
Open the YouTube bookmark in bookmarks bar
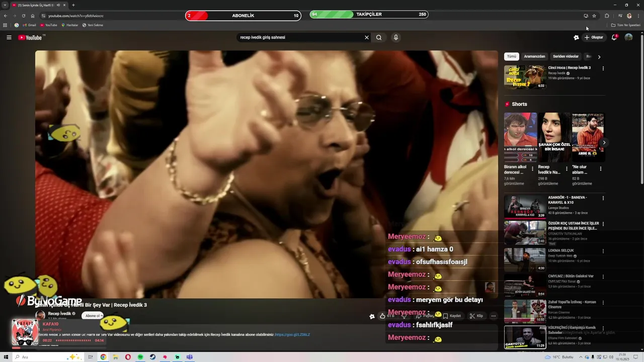coord(49,25)
